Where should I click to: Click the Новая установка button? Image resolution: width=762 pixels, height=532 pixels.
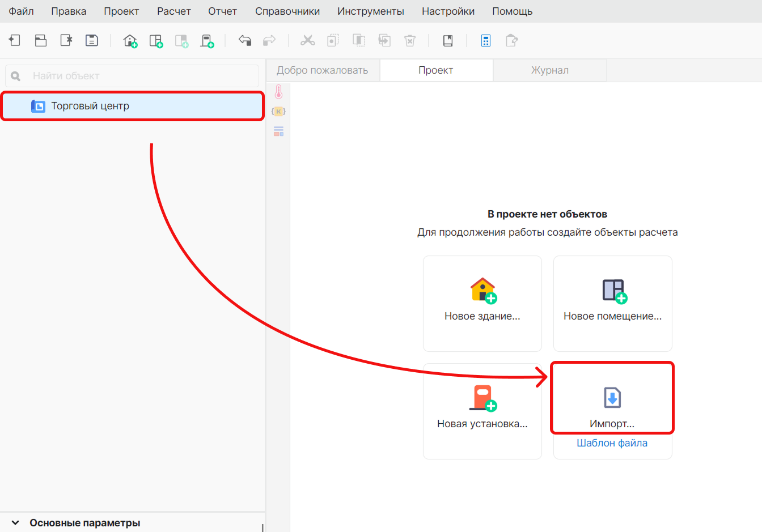tap(482, 411)
